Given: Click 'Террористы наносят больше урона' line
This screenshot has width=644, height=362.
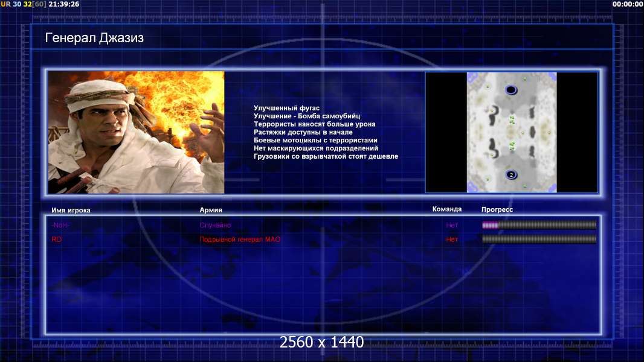Looking at the screenshot, I should [x=315, y=124].
